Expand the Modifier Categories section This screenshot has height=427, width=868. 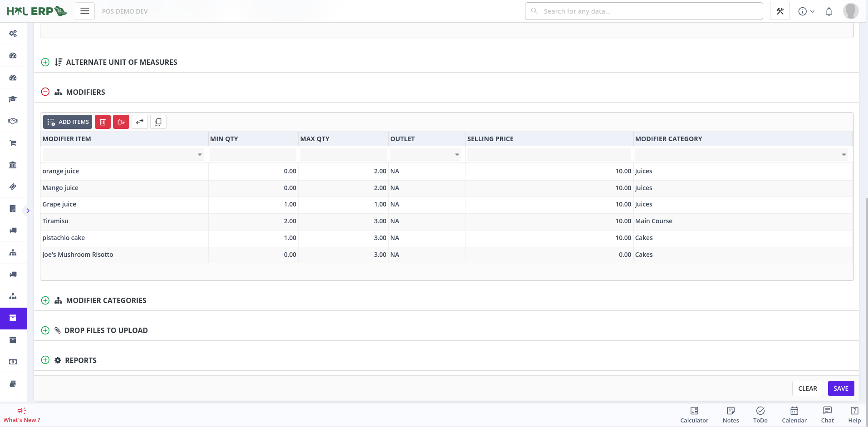(x=45, y=300)
